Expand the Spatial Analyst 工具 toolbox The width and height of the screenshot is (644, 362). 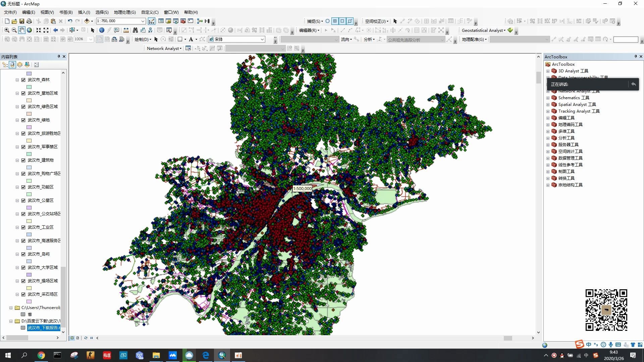tap(548, 105)
